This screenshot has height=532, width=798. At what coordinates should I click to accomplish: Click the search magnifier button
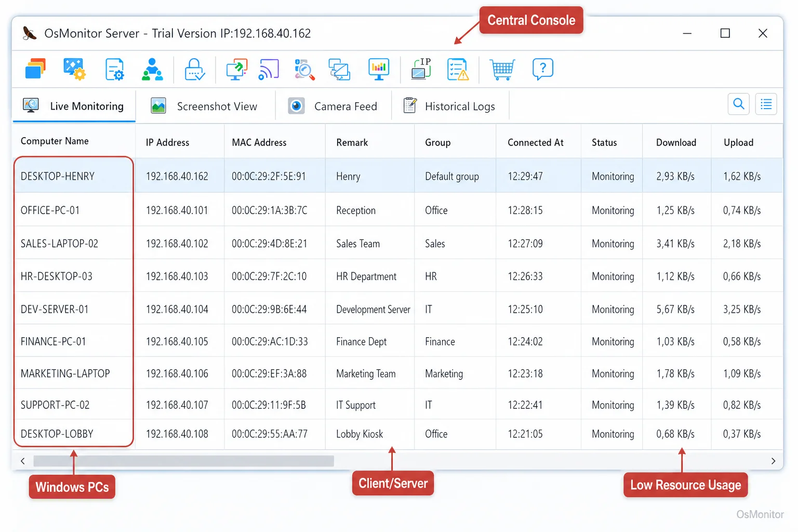(x=739, y=104)
